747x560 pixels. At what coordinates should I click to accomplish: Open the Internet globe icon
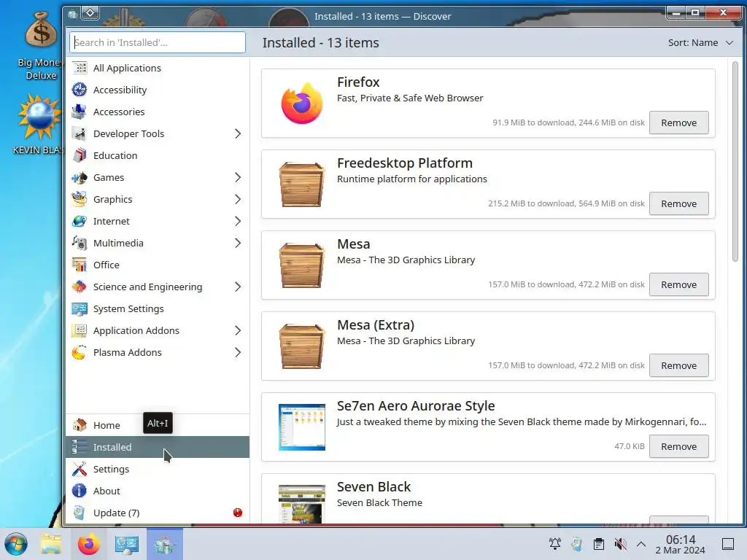80,222
